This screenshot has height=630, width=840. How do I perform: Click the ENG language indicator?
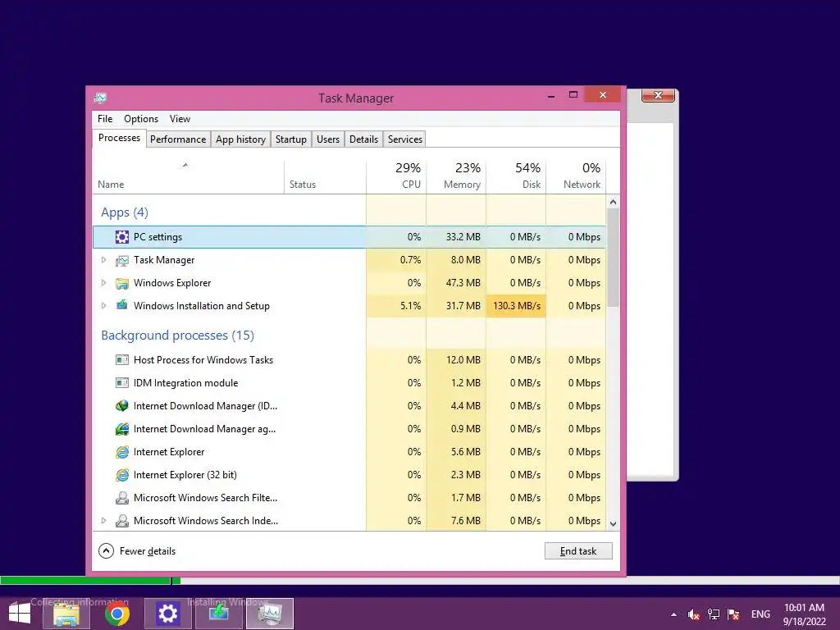point(760,614)
